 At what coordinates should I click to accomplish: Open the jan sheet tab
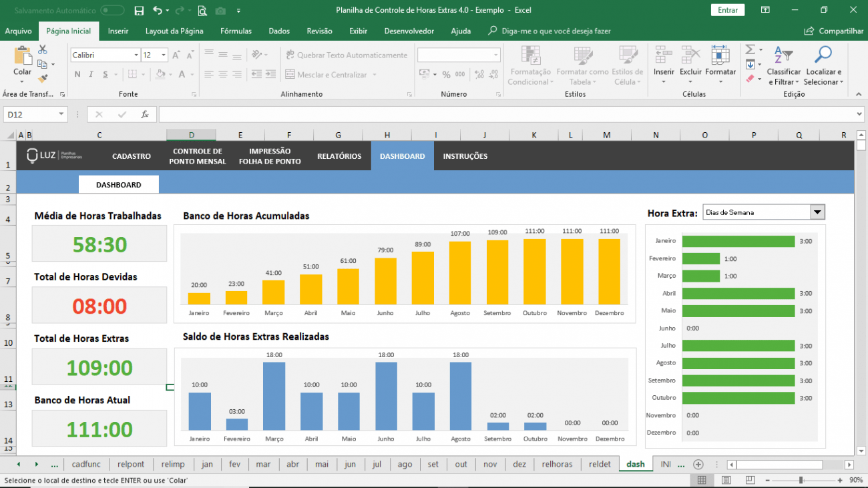(207, 464)
